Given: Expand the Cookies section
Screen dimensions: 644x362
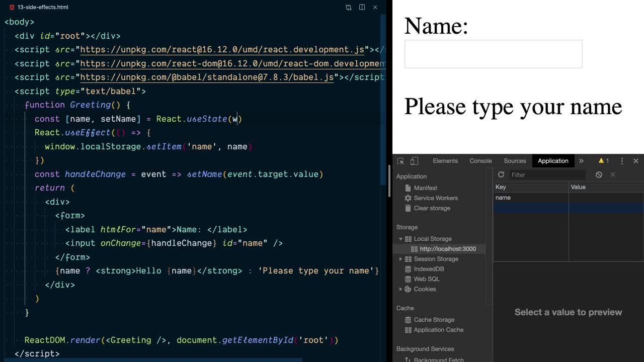Looking at the screenshot, I should point(400,289).
